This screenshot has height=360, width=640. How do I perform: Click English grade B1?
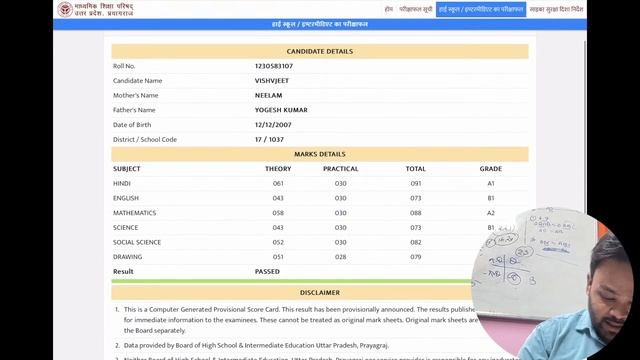pyautogui.click(x=491, y=198)
